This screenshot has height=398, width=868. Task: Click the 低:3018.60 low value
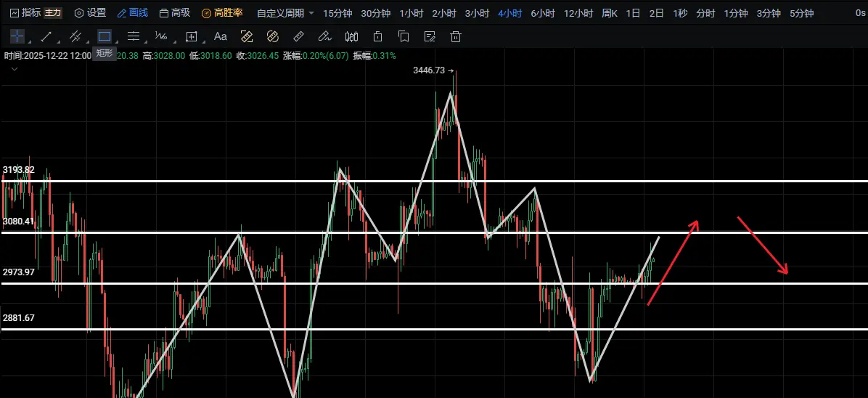point(211,56)
